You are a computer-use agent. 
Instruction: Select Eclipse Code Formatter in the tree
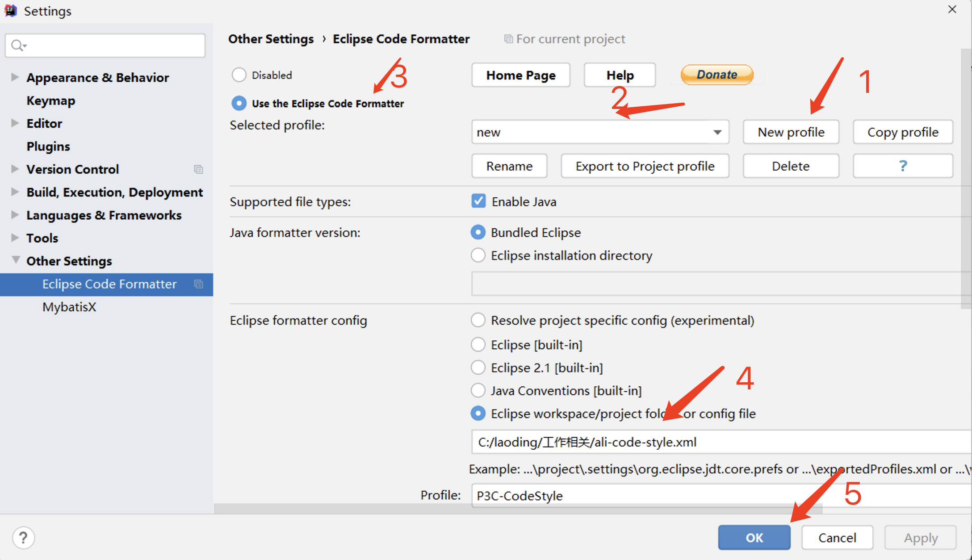[106, 284]
